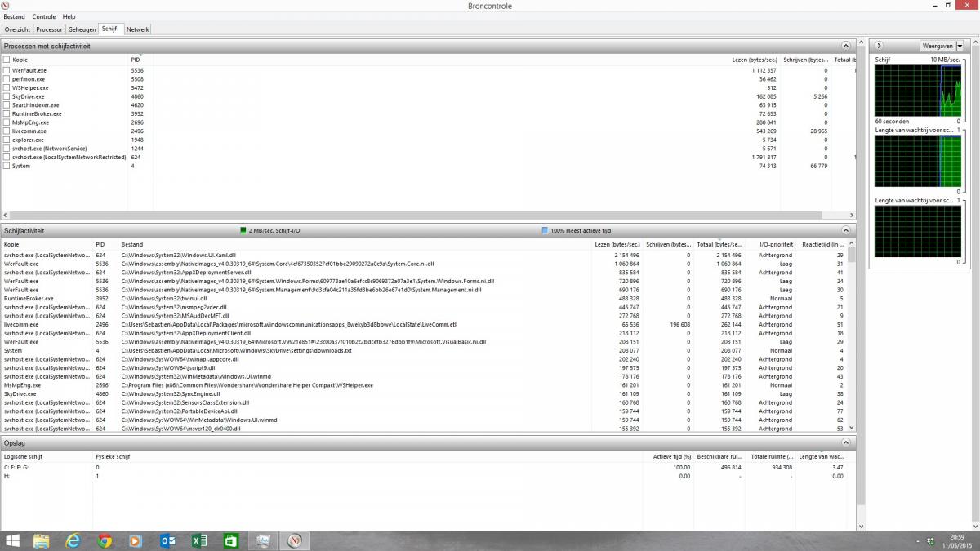This screenshot has height=551, width=980.
Task: Check the WSHelper.exe checkbox
Action: tap(7, 88)
